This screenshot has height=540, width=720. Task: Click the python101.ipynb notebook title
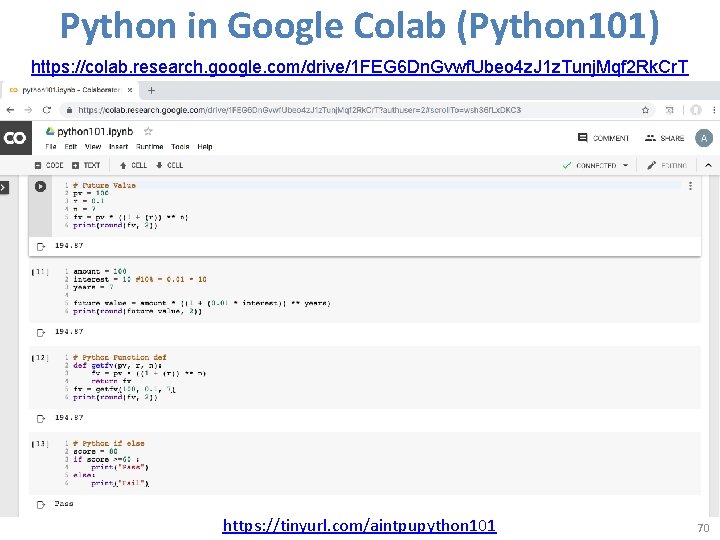(x=95, y=132)
